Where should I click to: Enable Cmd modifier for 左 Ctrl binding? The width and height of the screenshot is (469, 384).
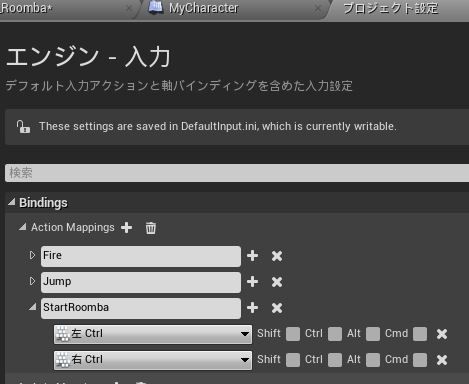point(420,334)
